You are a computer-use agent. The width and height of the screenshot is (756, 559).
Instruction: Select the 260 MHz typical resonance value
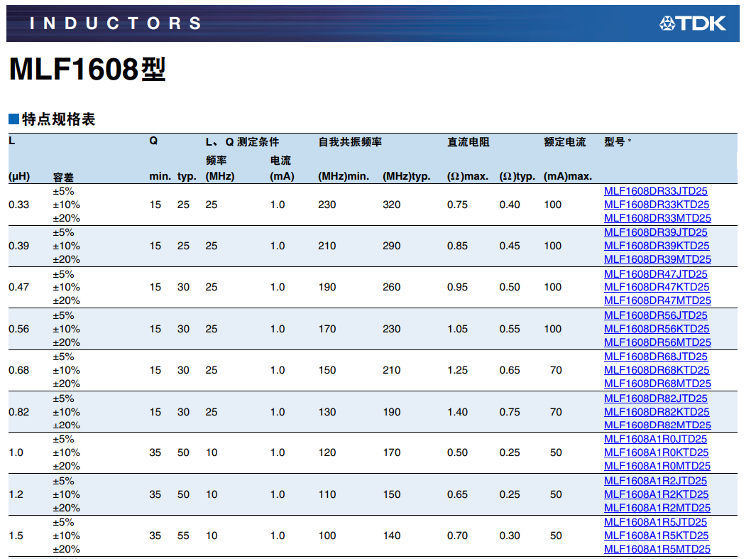tap(392, 287)
